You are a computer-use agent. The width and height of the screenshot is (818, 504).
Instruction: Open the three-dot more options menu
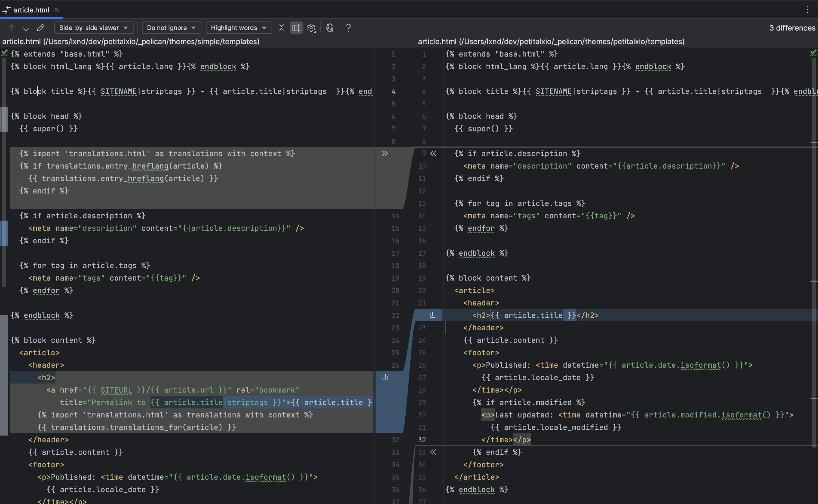[x=807, y=10]
